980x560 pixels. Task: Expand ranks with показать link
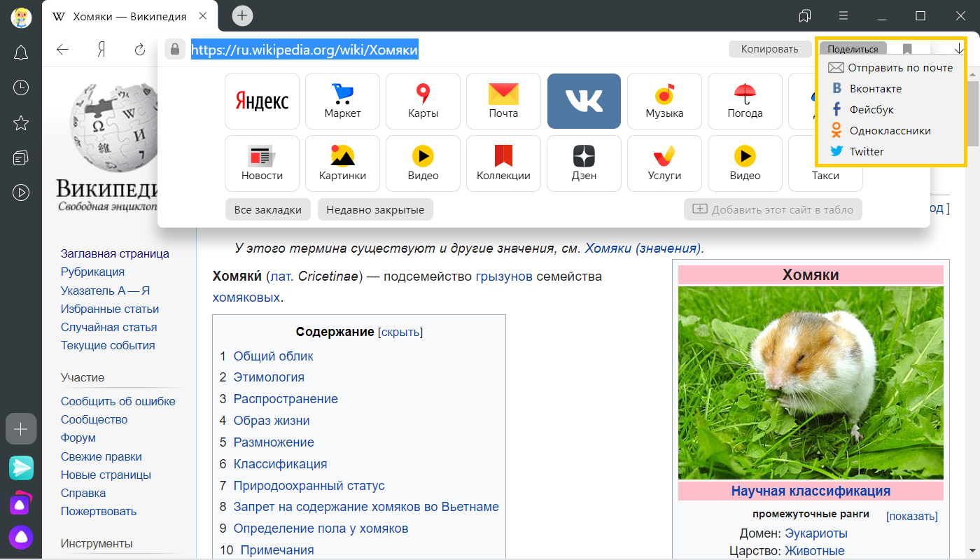[x=912, y=516]
